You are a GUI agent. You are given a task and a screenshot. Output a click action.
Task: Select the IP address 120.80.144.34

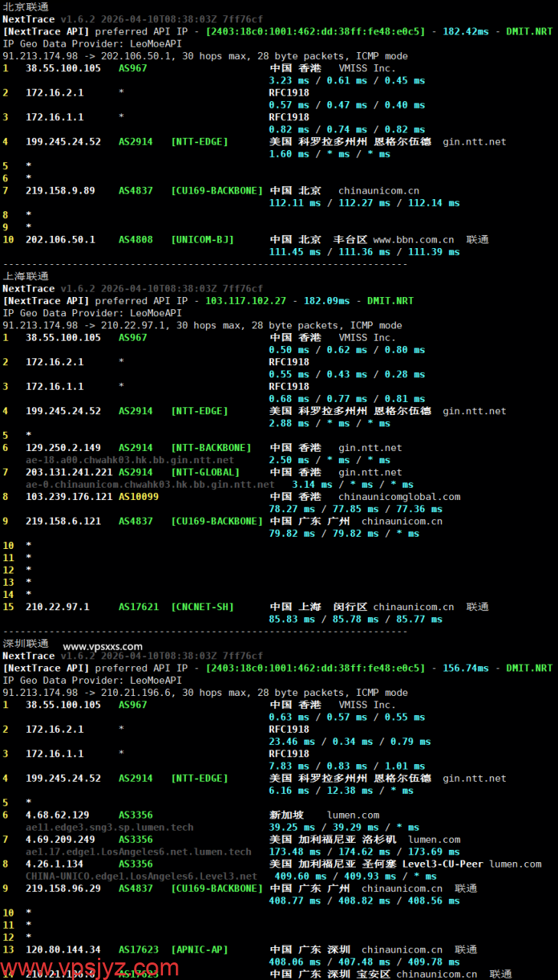coord(63,950)
